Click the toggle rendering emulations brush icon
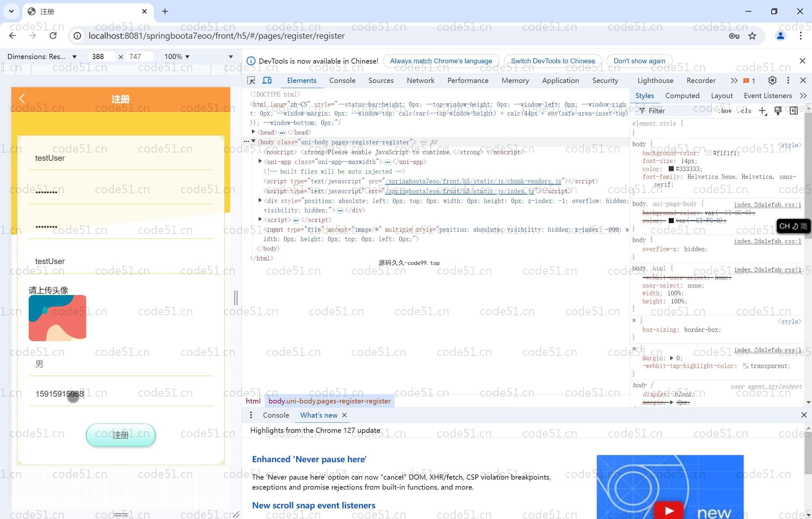The height and width of the screenshot is (519, 812). pos(778,111)
